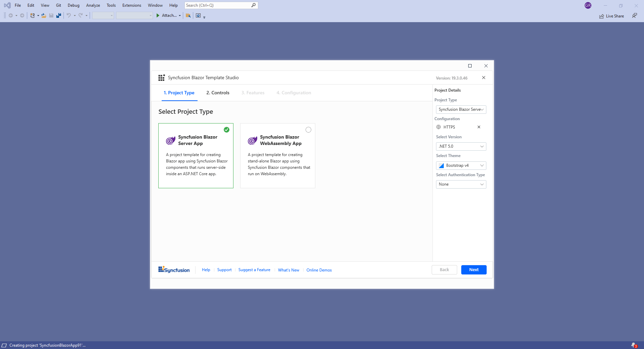644x349 pixels.
Task: Toggle the pin icon near Live Share
Action: 635,16
